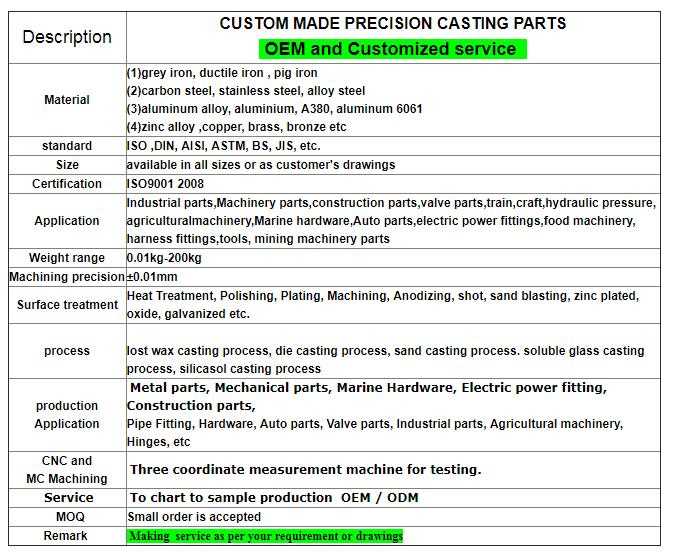
Task: Select the aluminum alloy A380 material line
Action: (x=274, y=109)
